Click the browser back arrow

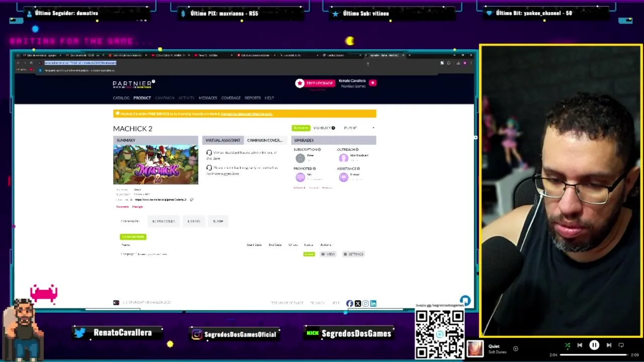18,63
